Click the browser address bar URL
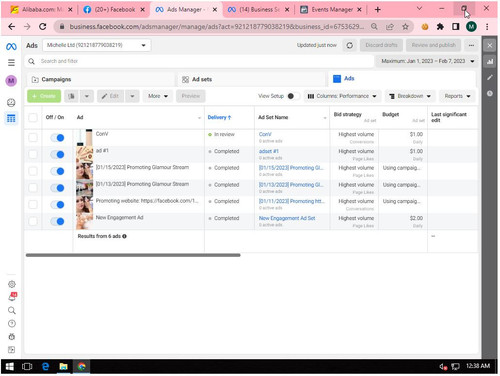Screen dimensions: 500x376 coord(217,27)
